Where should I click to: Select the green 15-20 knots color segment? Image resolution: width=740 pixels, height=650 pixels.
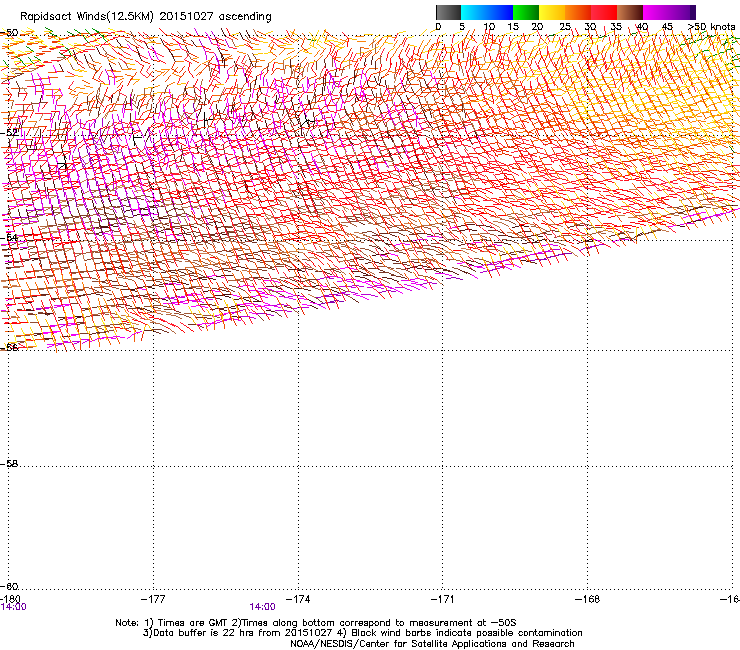click(526, 12)
